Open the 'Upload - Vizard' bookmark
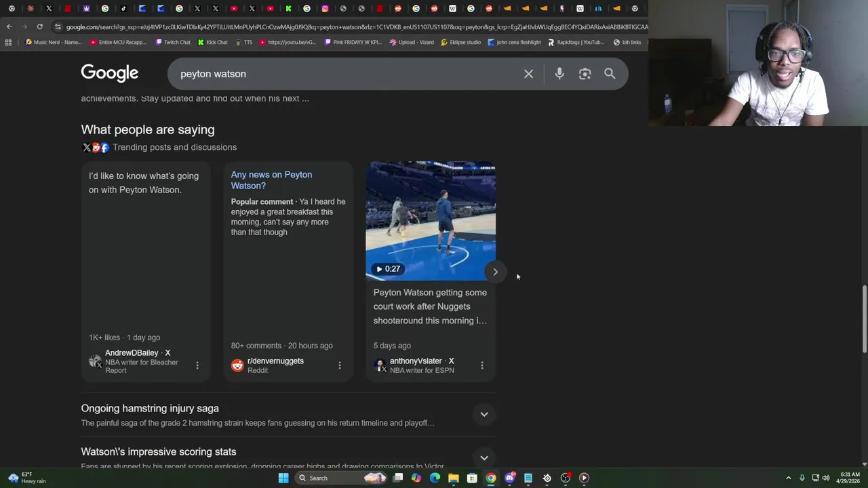 pos(412,42)
